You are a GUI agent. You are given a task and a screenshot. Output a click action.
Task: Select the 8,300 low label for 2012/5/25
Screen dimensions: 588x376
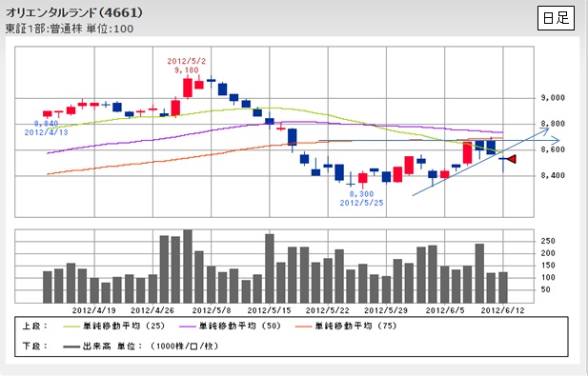[x=361, y=194]
